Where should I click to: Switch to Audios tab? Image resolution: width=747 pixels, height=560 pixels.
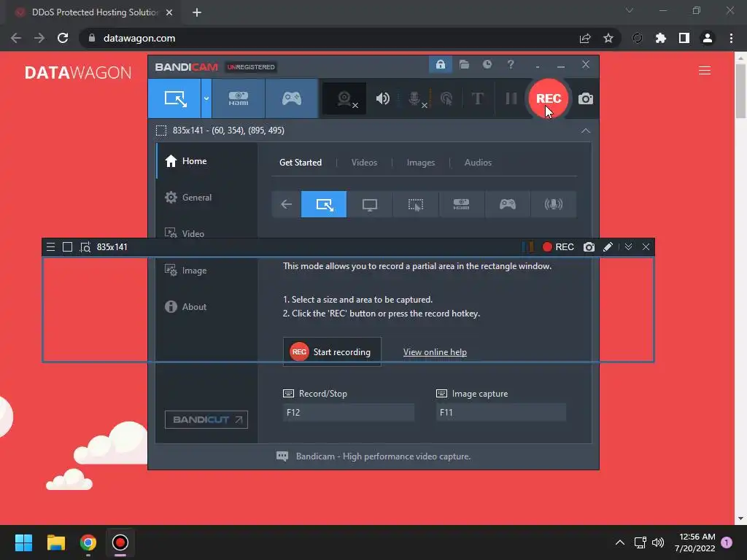478,163
